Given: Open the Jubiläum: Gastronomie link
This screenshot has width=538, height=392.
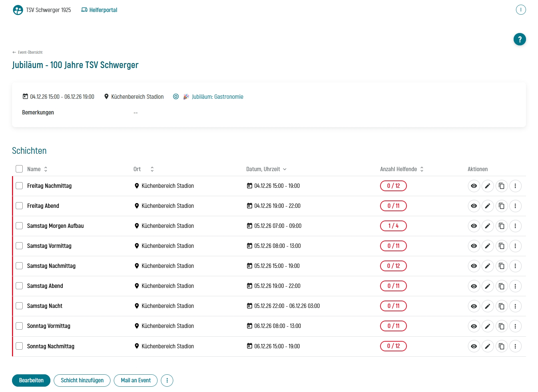Looking at the screenshot, I should tap(217, 97).
